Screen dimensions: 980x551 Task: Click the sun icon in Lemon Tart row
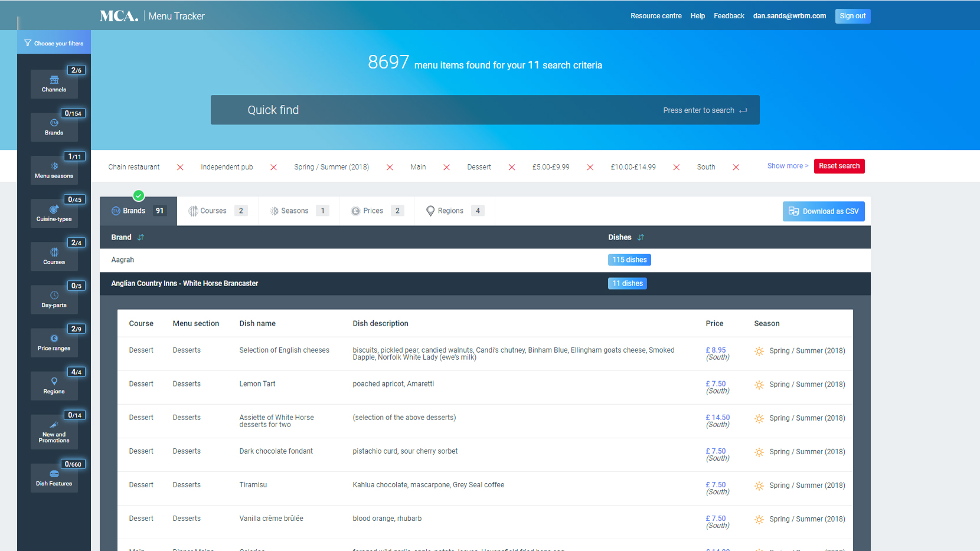pos(759,385)
